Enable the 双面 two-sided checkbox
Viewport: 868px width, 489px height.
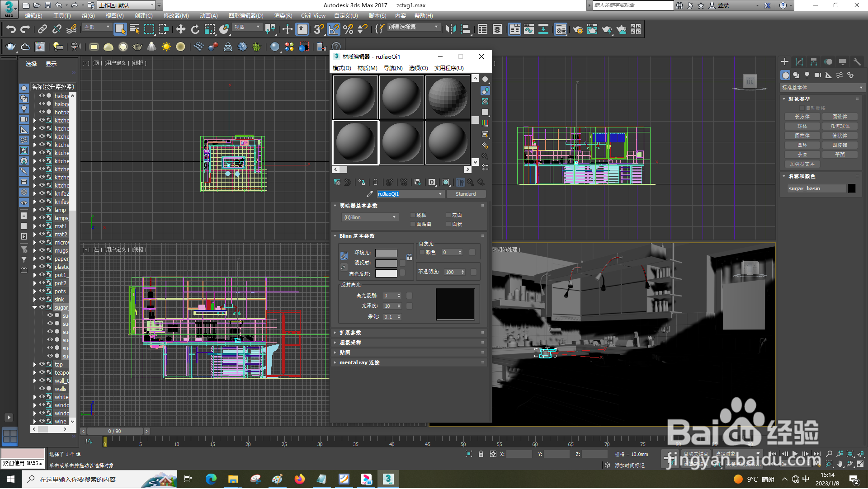tap(448, 215)
